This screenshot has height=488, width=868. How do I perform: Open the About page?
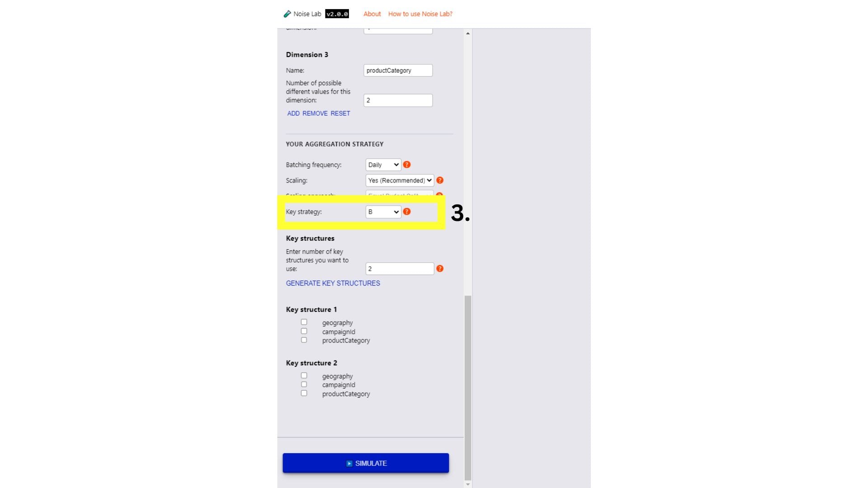pos(371,13)
